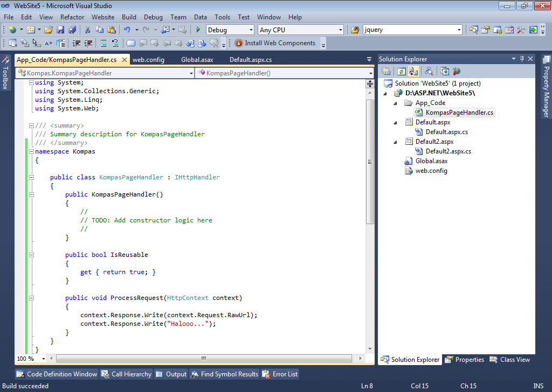Collapse the ProcessRequest method outline

(x=31, y=298)
